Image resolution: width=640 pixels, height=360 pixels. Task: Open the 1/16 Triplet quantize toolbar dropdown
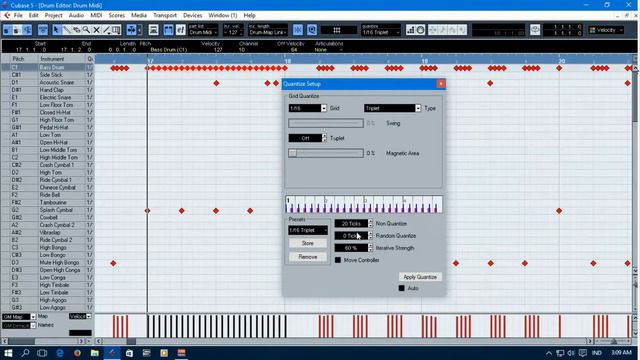click(x=380, y=32)
